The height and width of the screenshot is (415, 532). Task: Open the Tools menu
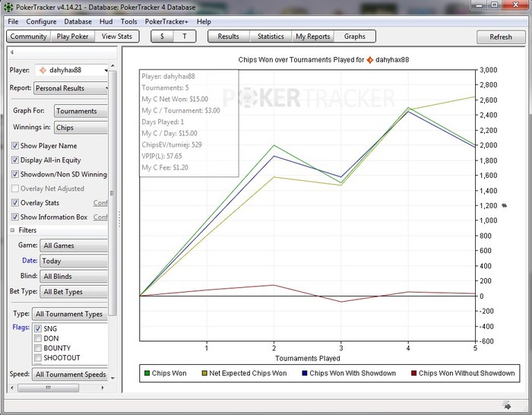[x=129, y=22]
